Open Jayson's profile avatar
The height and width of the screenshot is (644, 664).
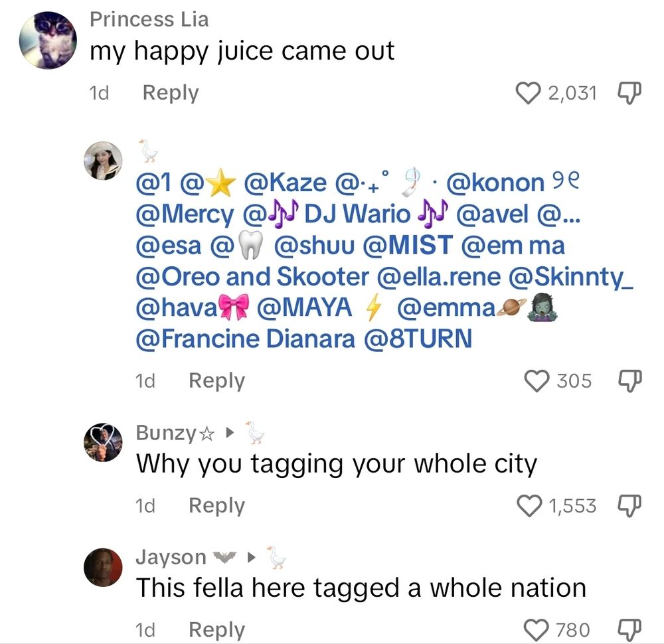point(103,568)
